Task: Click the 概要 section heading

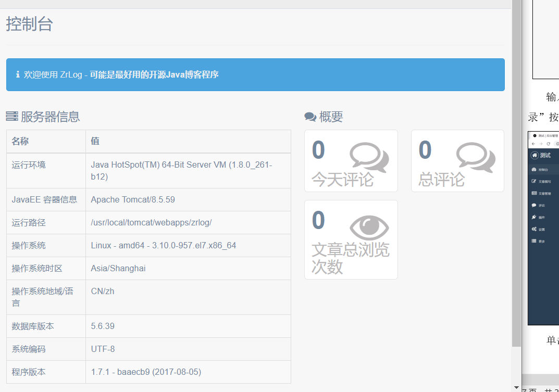Action: [331, 117]
